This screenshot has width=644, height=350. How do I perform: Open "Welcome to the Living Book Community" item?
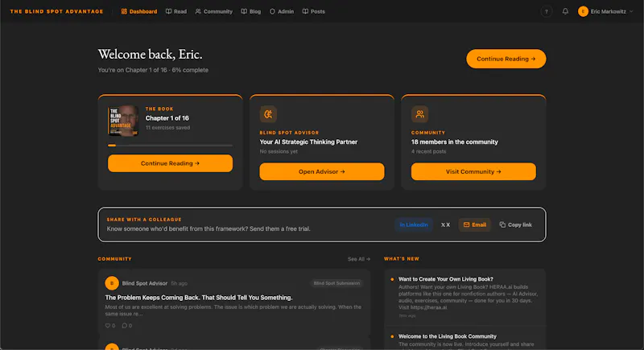[x=448, y=336]
